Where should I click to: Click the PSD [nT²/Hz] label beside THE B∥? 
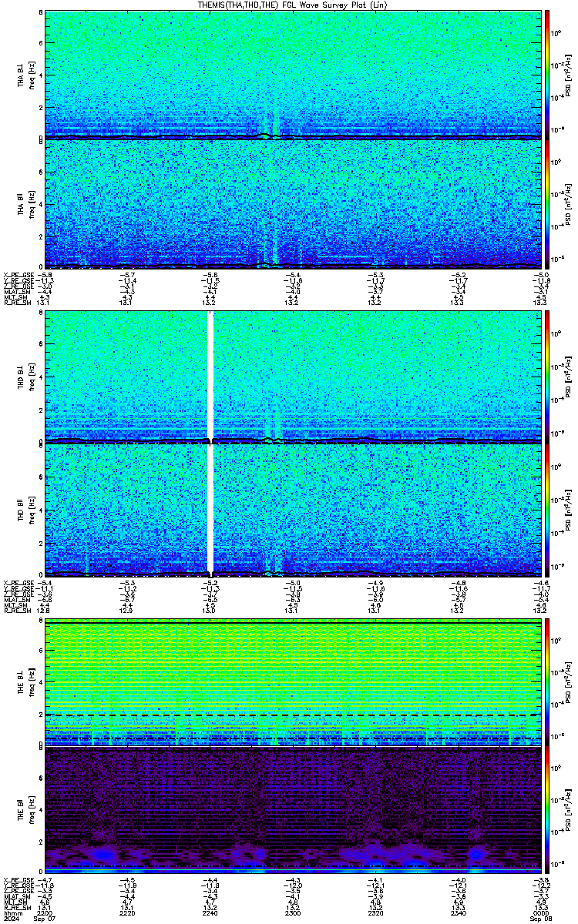(569, 811)
